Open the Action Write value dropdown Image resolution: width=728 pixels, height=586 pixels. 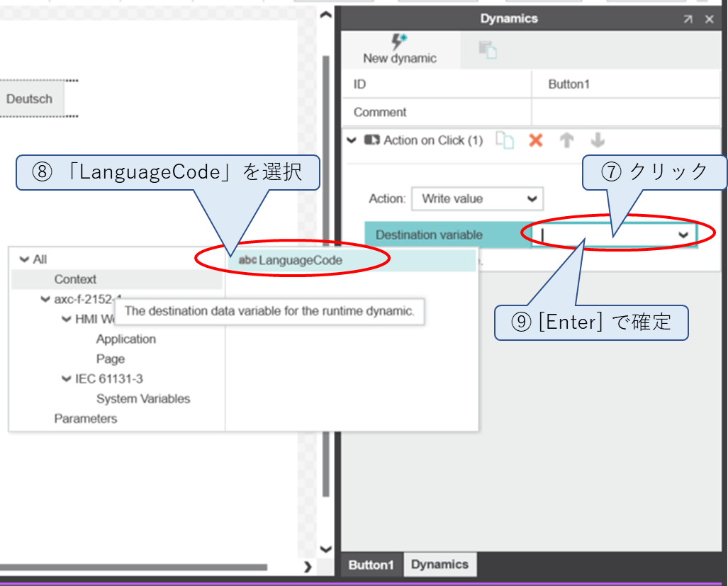[477, 199]
